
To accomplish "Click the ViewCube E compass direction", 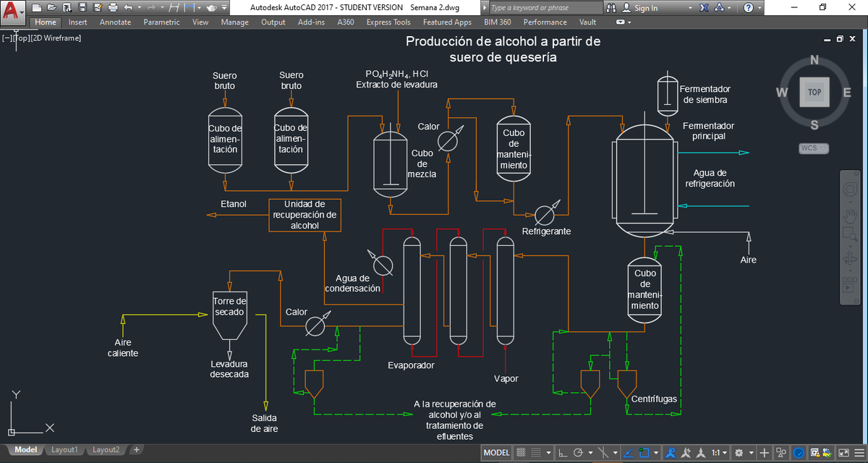I will point(847,92).
